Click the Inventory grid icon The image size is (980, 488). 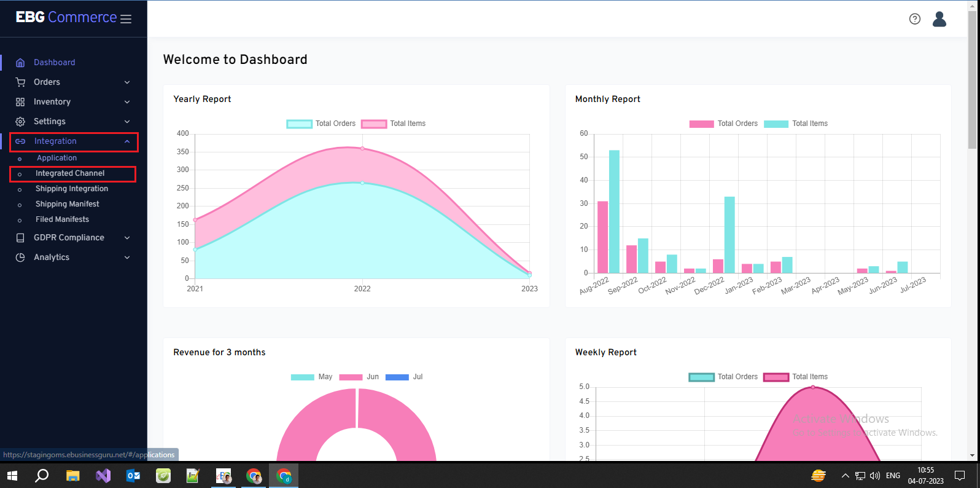[20, 102]
